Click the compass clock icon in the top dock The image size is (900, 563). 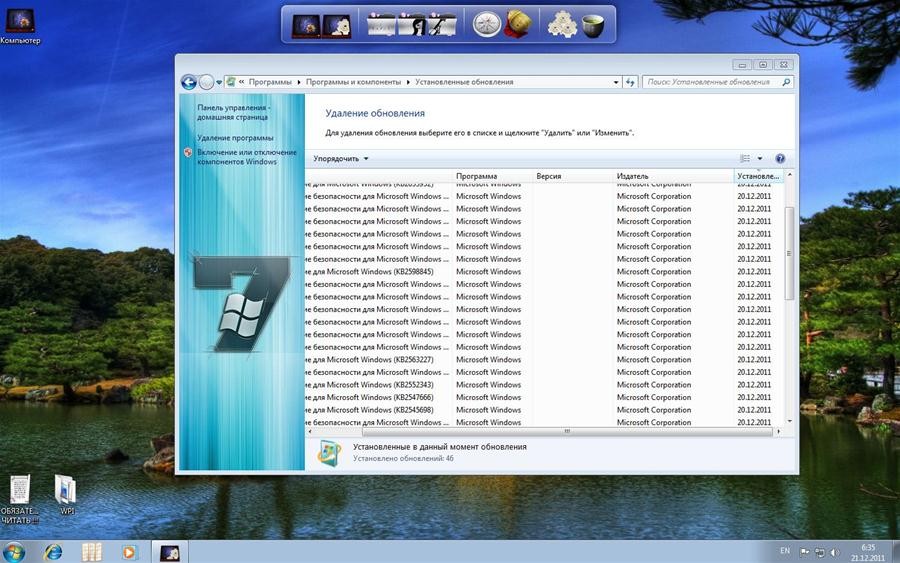pyautogui.click(x=487, y=25)
